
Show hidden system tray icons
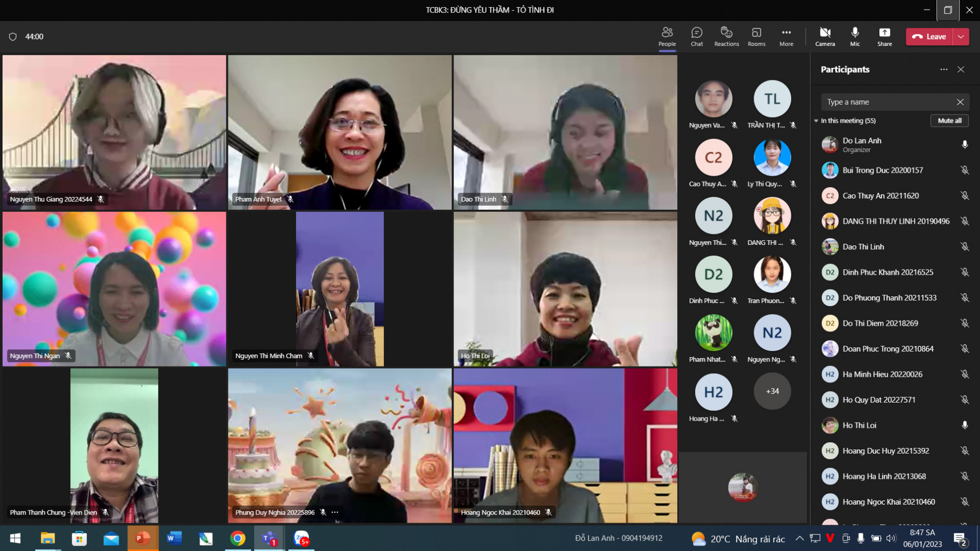(x=799, y=539)
